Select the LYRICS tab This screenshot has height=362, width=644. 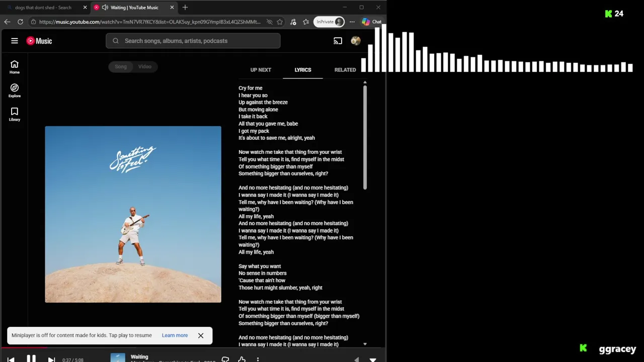[x=303, y=70]
